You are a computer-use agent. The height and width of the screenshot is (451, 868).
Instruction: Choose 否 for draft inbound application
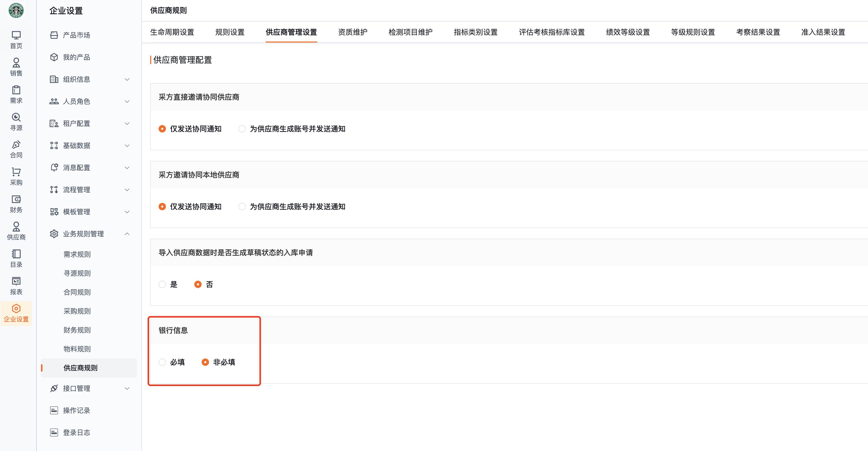coord(198,284)
